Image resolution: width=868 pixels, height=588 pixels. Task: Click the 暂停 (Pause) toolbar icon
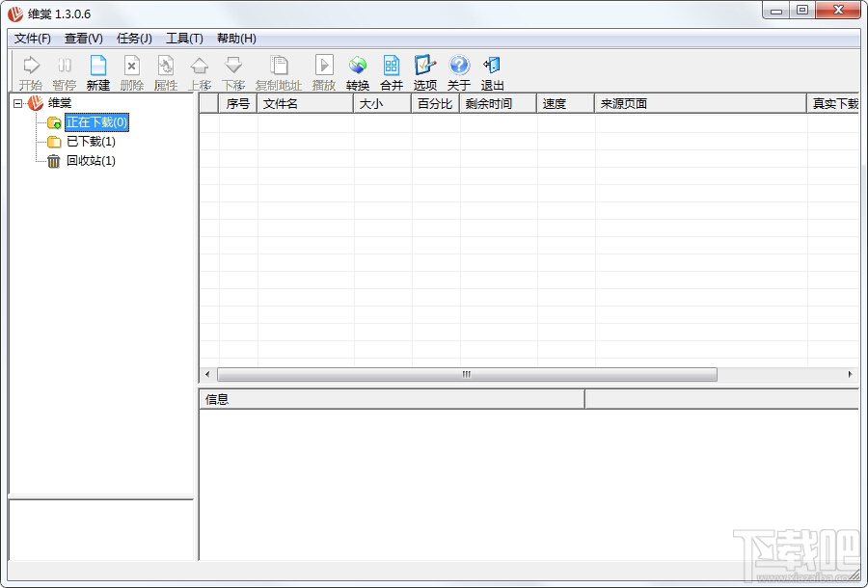65,72
